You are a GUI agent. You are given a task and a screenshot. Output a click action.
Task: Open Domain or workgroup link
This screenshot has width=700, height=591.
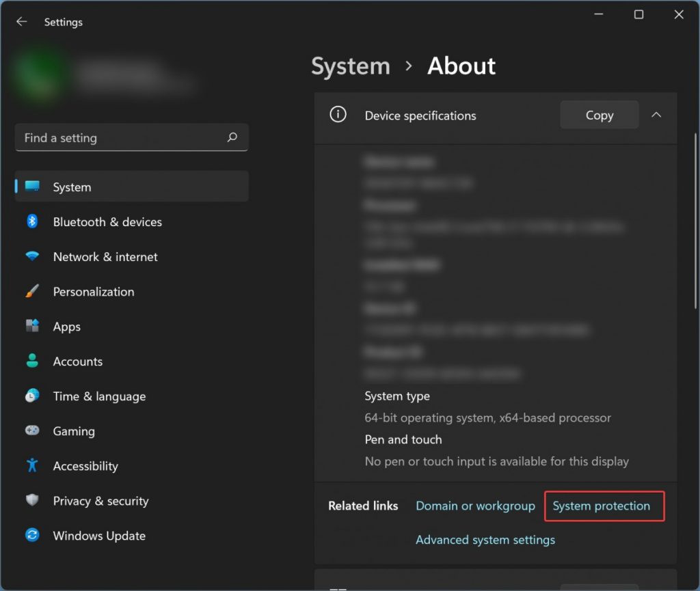(x=475, y=506)
